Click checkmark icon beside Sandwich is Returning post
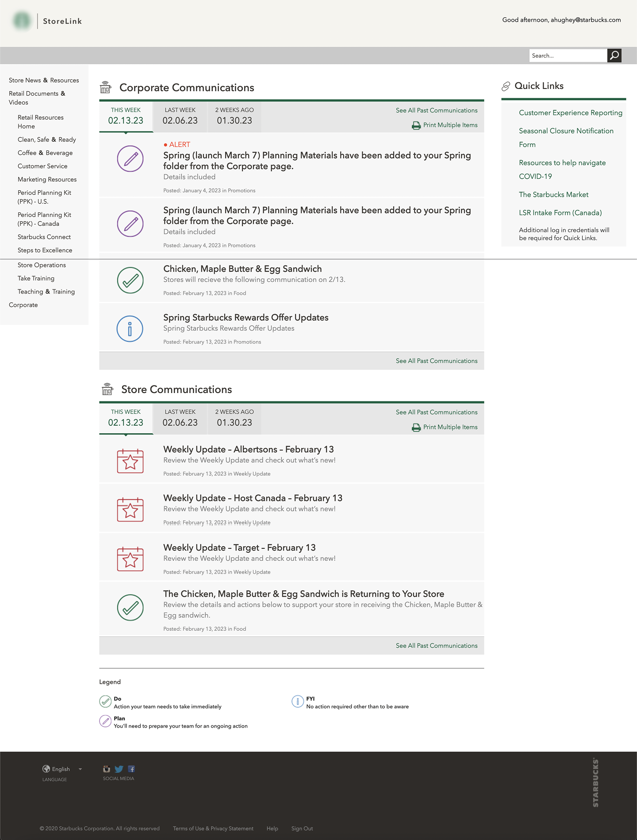 (130, 607)
